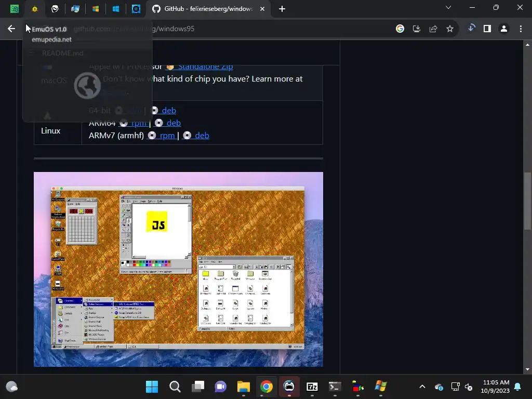Image resolution: width=532 pixels, height=399 pixels.
Task: Switch to the green grid icon pinned tab
Action: coord(14,9)
